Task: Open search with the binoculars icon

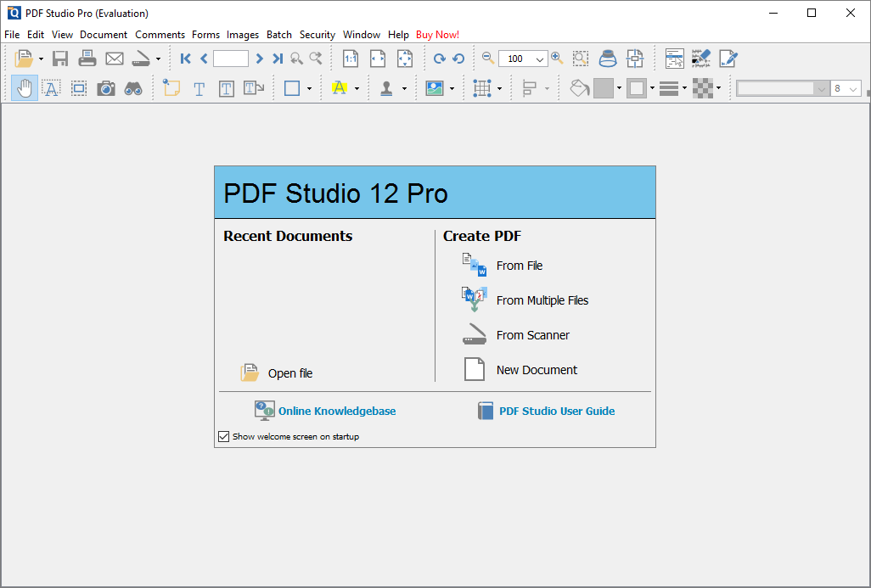Action: pyautogui.click(x=133, y=88)
